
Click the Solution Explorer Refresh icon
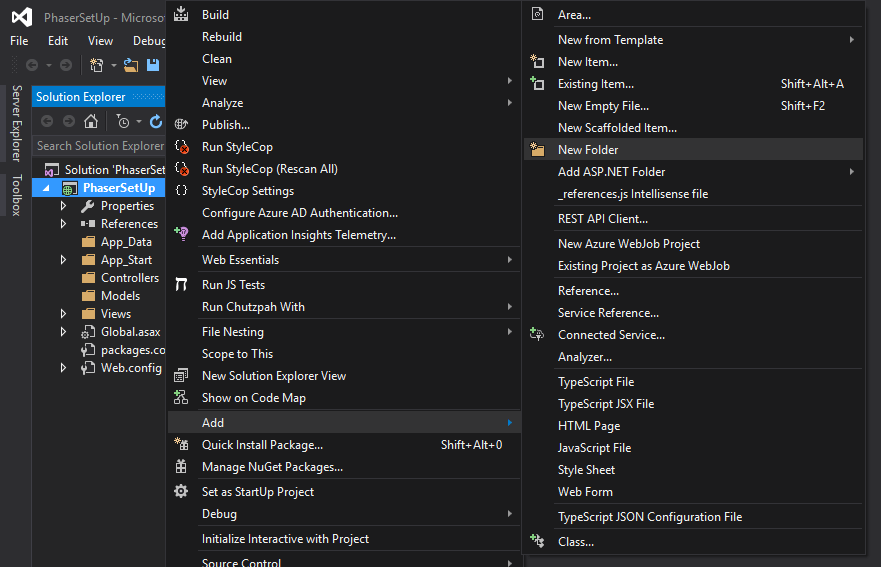pyautogui.click(x=156, y=121)
